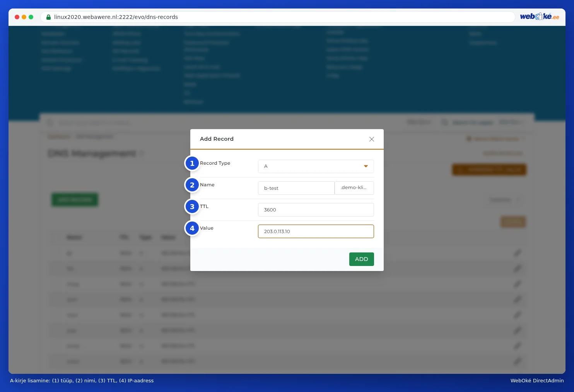This screenshot has height=392, width=574.
Task: Open the Record Type dropdown
Action: [316, 166]
